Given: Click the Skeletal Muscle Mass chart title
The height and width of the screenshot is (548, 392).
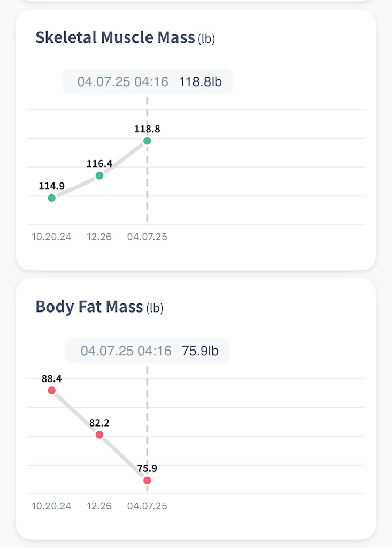Looking at the screenshot, I should (115, 38).
